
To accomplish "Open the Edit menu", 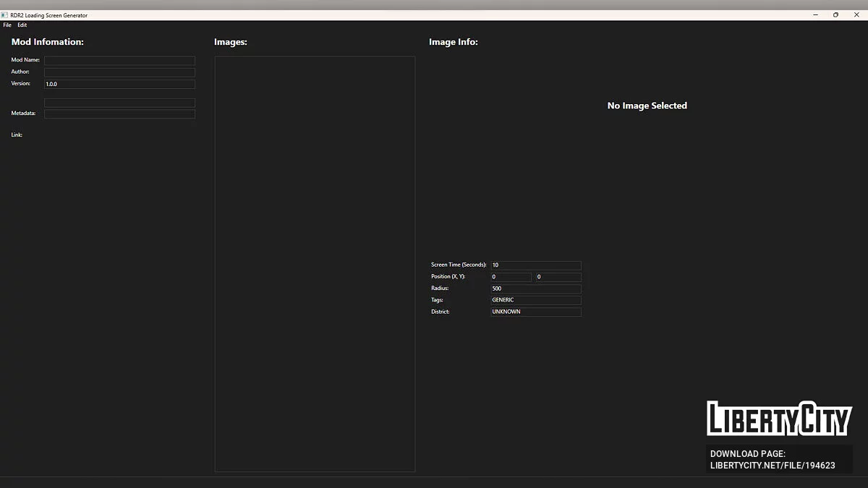I will click(22, 25).
